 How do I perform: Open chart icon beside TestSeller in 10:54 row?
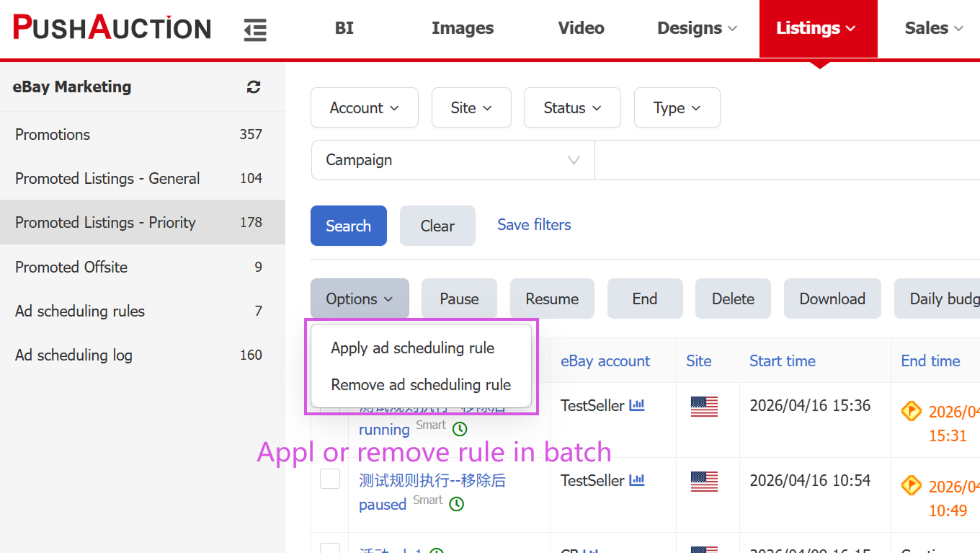click(636, 481)
